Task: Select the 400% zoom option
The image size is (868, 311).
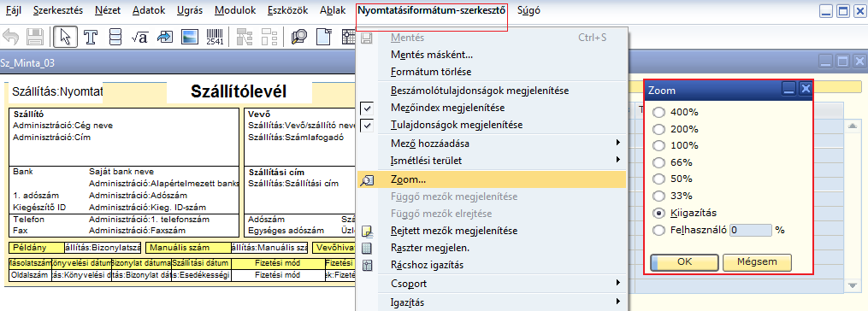Action: pos(658,112)
